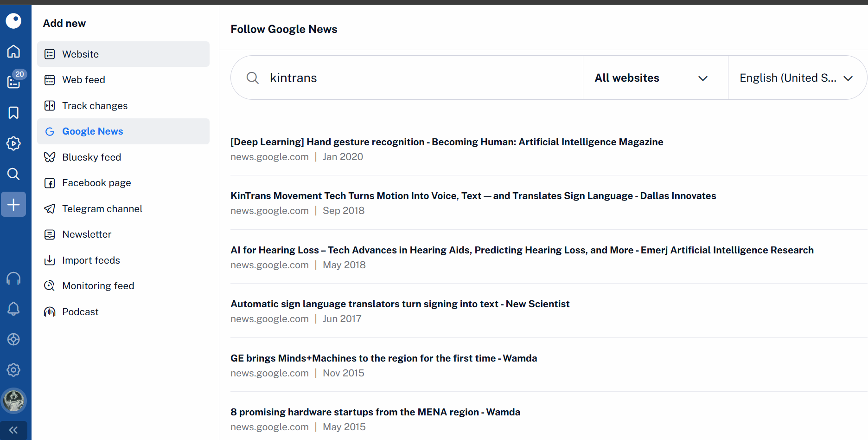Screen dimensions: 868x440
Task: Click the Sep 2018 date text
Action: [344, 211]
